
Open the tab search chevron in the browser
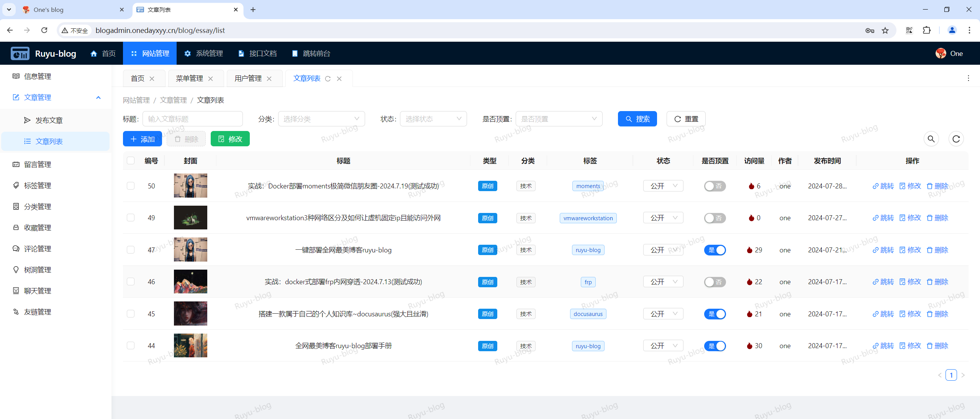(x=9, y=10)
